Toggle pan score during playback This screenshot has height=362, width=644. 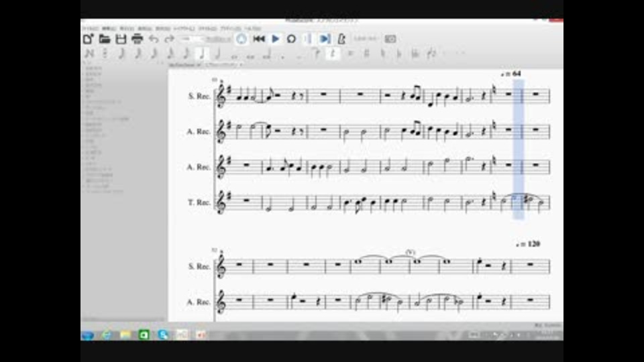pos(325,39)
